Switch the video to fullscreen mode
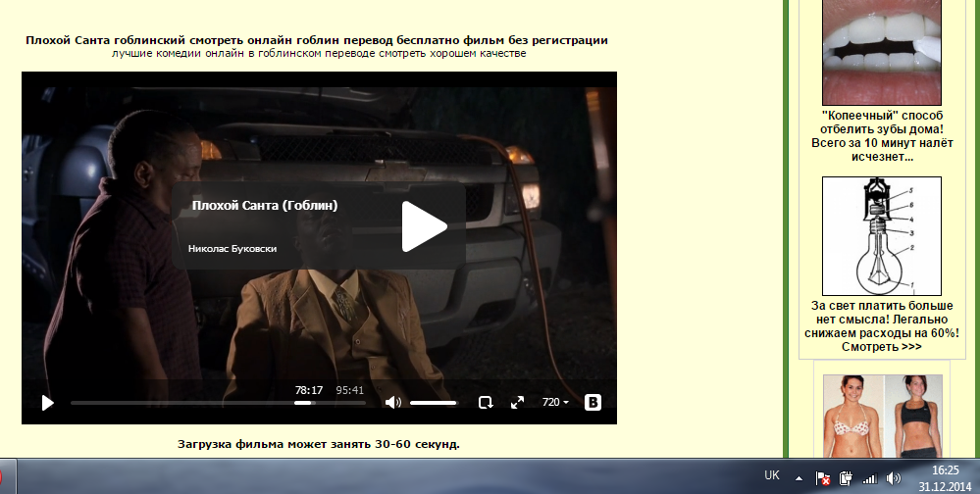980x494 pixels. coord(518,403)
